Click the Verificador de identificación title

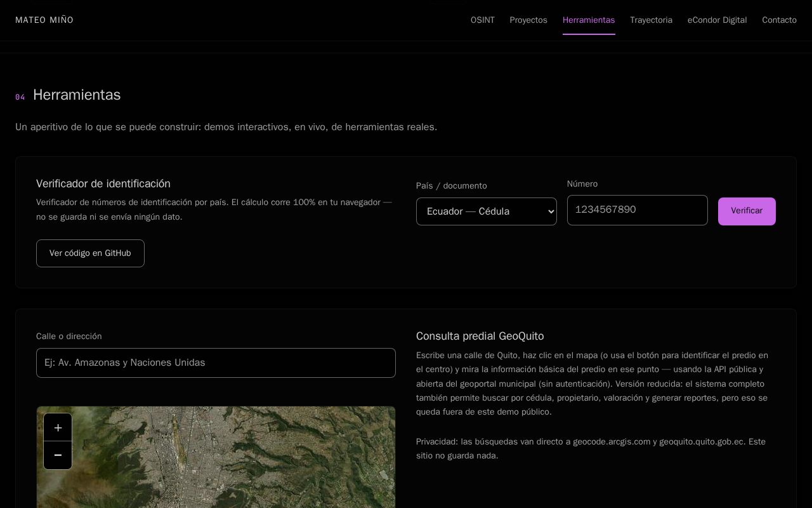pyautogui.click(x=103, y=184)
